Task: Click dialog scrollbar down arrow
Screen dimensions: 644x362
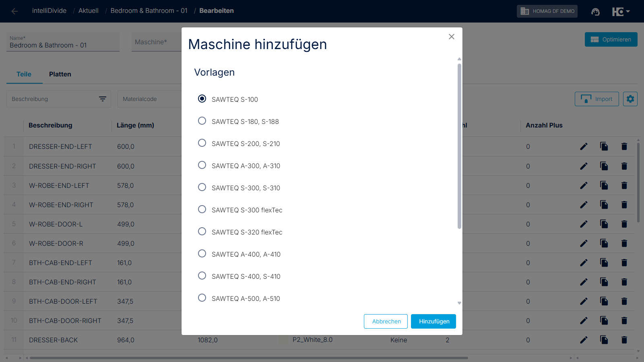Action: point(459,303)
